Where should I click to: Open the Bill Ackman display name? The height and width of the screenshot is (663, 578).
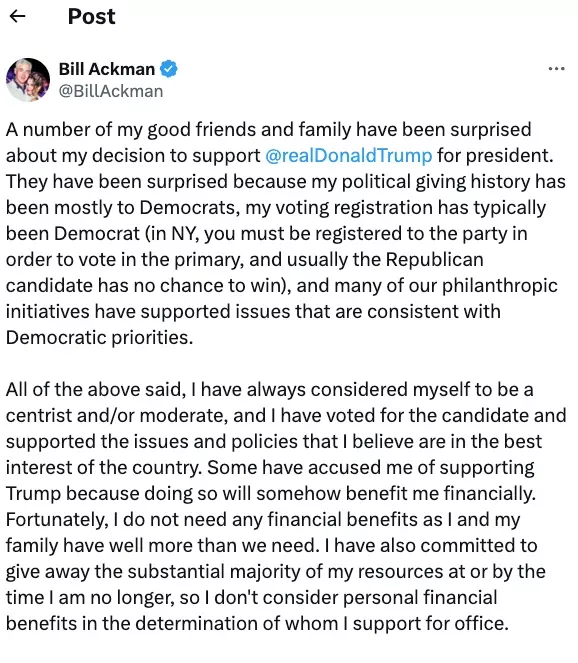[107, 69]
